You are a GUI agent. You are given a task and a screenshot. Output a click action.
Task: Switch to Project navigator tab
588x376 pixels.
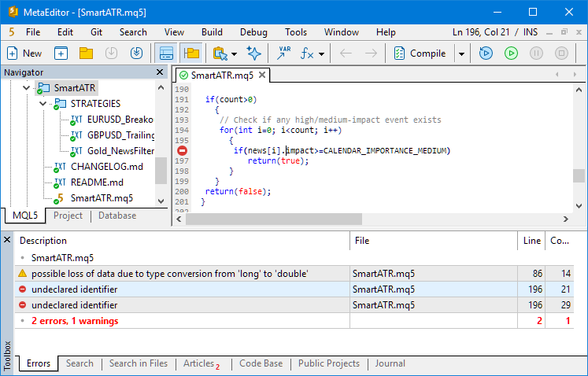(x=68, y=216)
